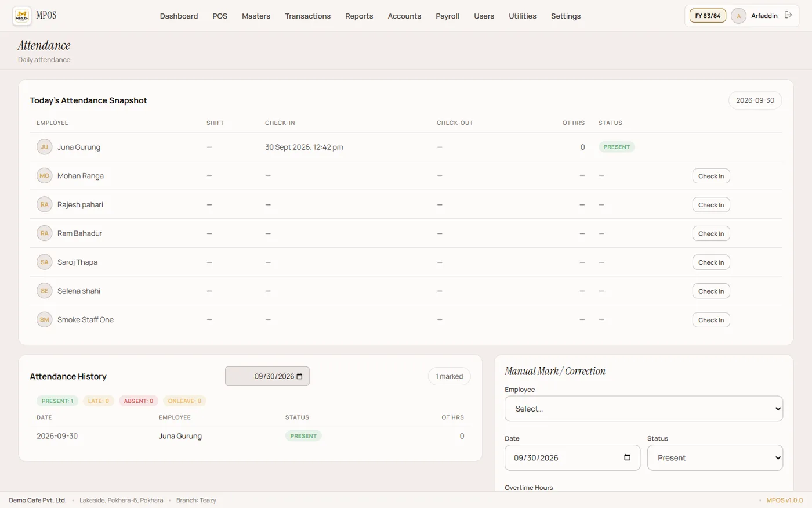
Task: Open the Employee select dropdown
Action: (x=644, y=409)
